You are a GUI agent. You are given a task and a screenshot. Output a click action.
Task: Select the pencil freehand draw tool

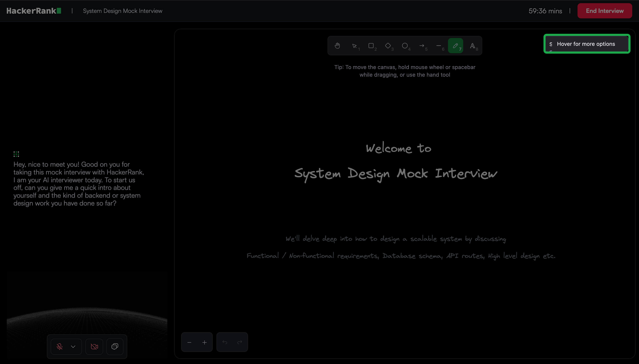point(455,46)
